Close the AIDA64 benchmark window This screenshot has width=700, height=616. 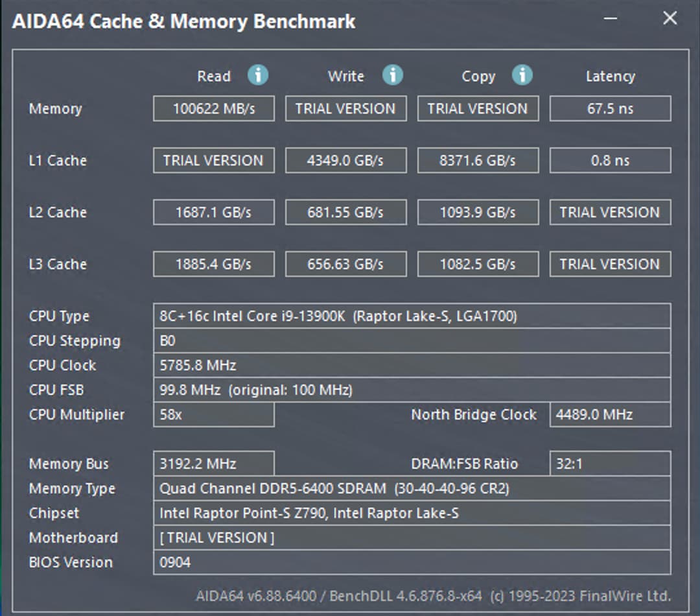coord(670,18)
